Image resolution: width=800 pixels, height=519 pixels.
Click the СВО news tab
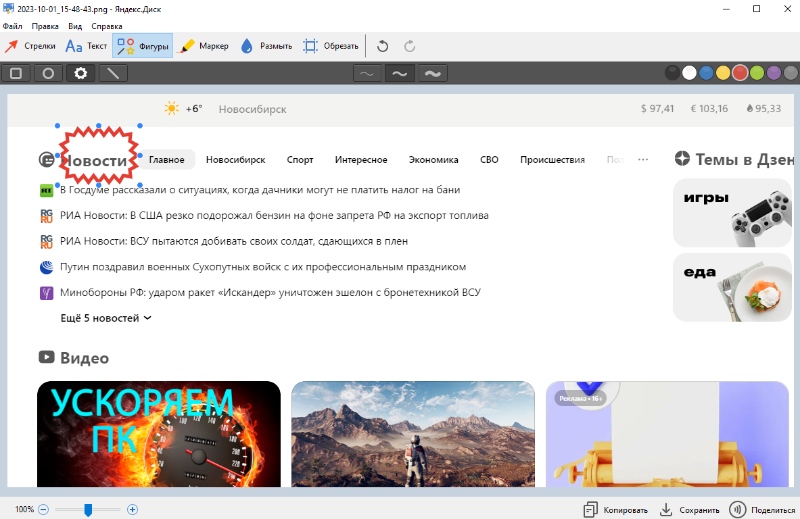pos(489,160)
